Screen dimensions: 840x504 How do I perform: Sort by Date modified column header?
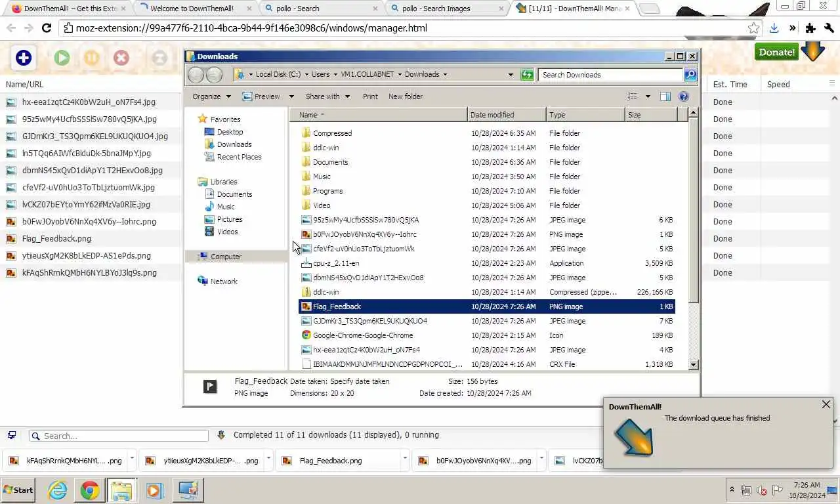(x=507, y=115)
